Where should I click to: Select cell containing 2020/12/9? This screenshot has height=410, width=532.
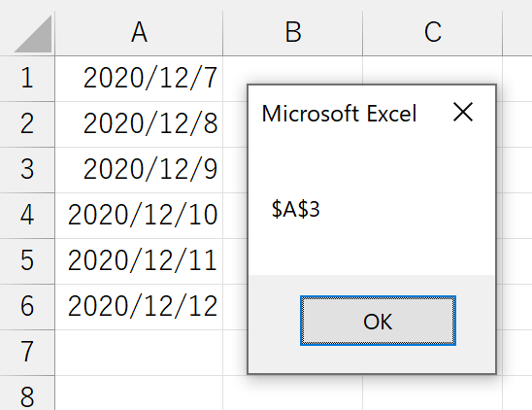coord(139,170)
